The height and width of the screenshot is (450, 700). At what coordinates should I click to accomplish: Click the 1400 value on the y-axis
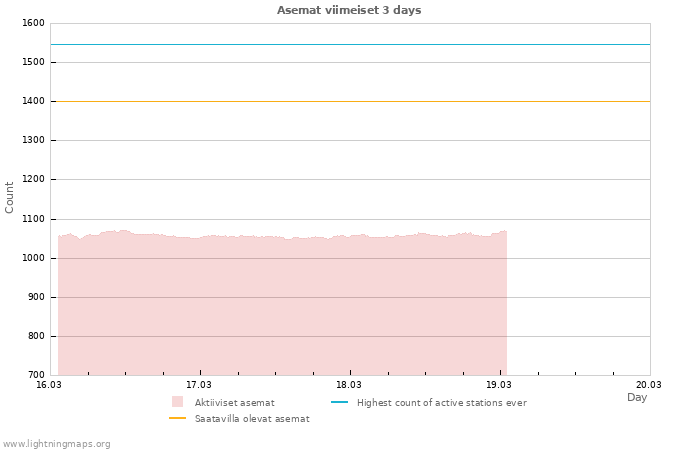coord(32,101)
